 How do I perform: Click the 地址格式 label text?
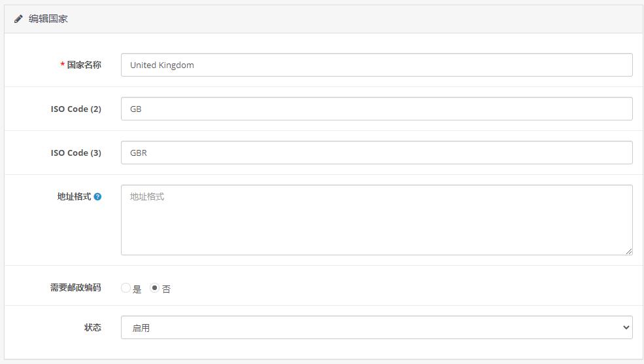pos(74,196)
